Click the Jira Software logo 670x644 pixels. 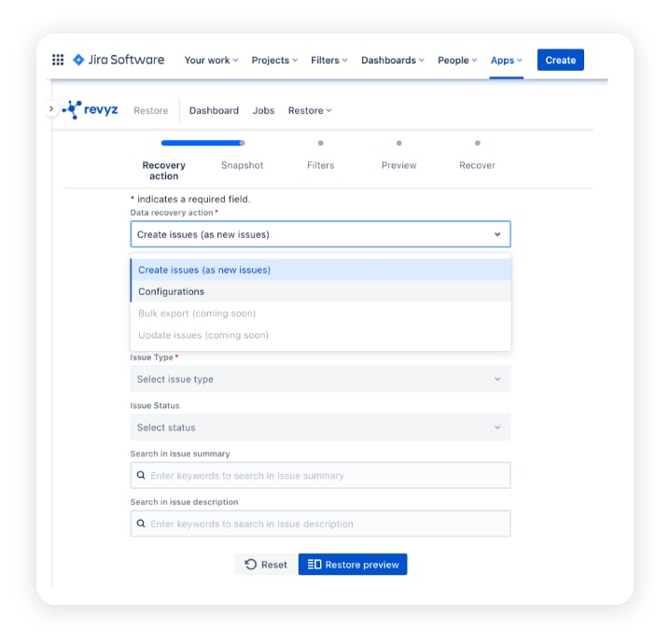coord(119,60)
